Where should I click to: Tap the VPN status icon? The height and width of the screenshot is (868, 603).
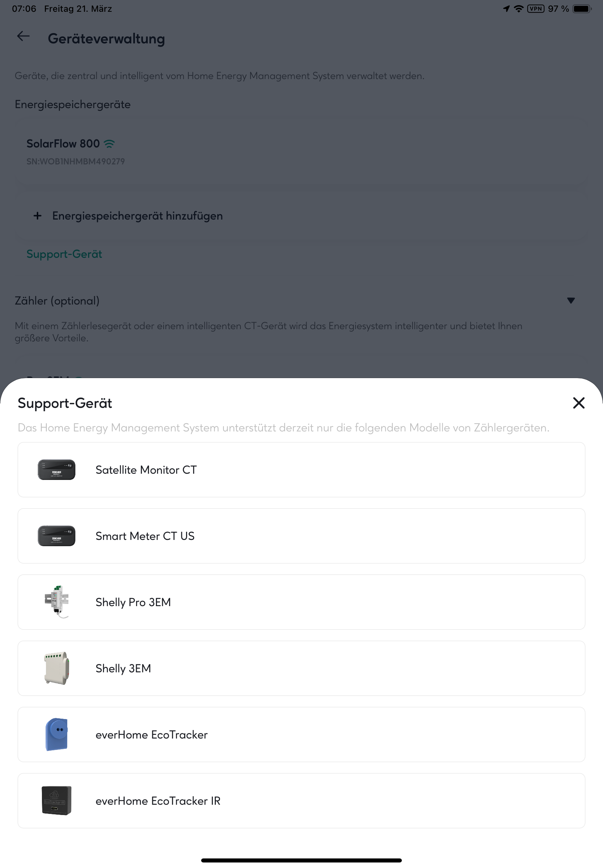point(535,8)
